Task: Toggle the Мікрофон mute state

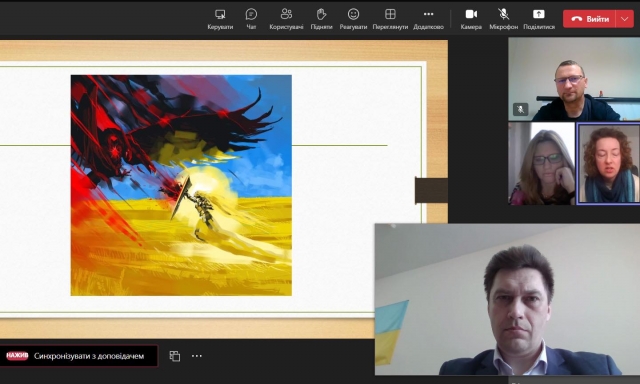Action: [503, 19]
